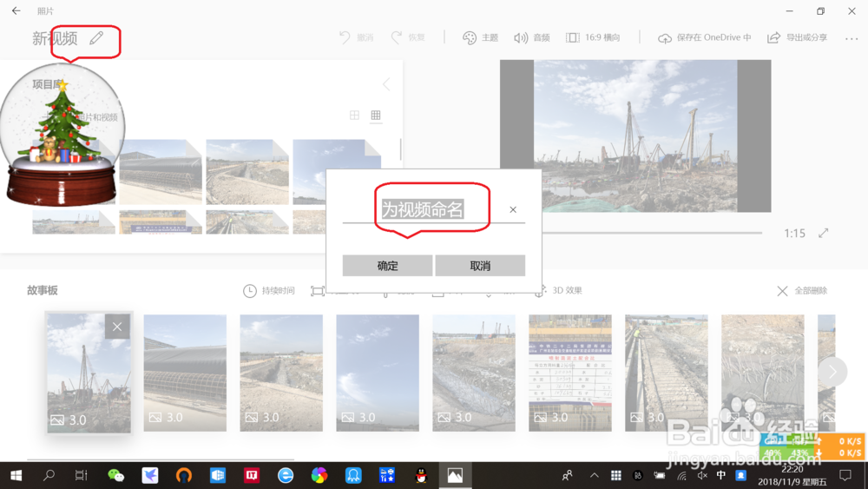Clear the video name field with X

tap(513, 209)
